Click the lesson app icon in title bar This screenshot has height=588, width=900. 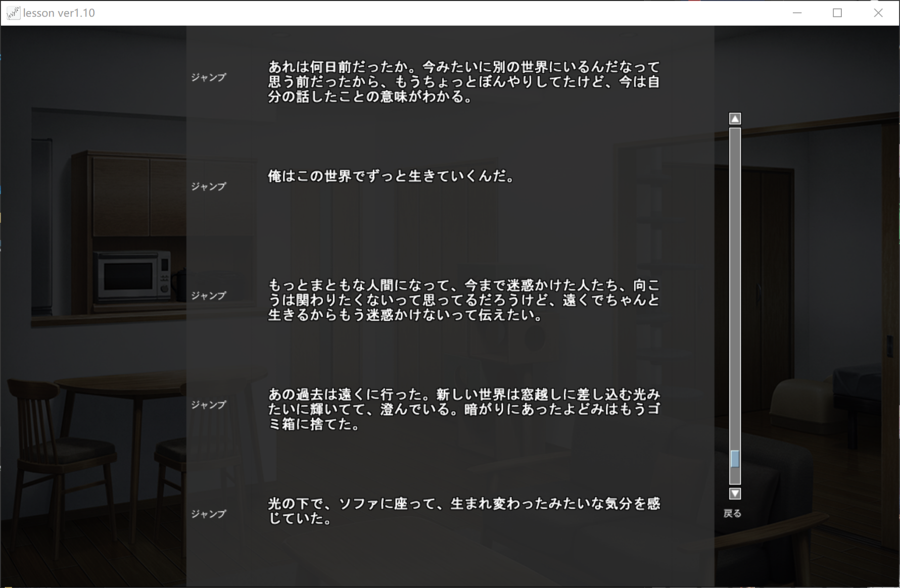13,13
